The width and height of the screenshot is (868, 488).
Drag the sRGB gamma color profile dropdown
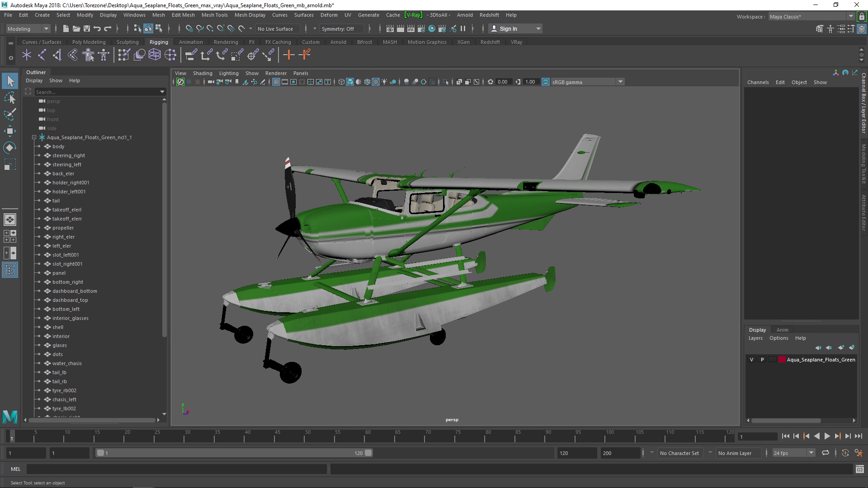click(x=583, y=82)
